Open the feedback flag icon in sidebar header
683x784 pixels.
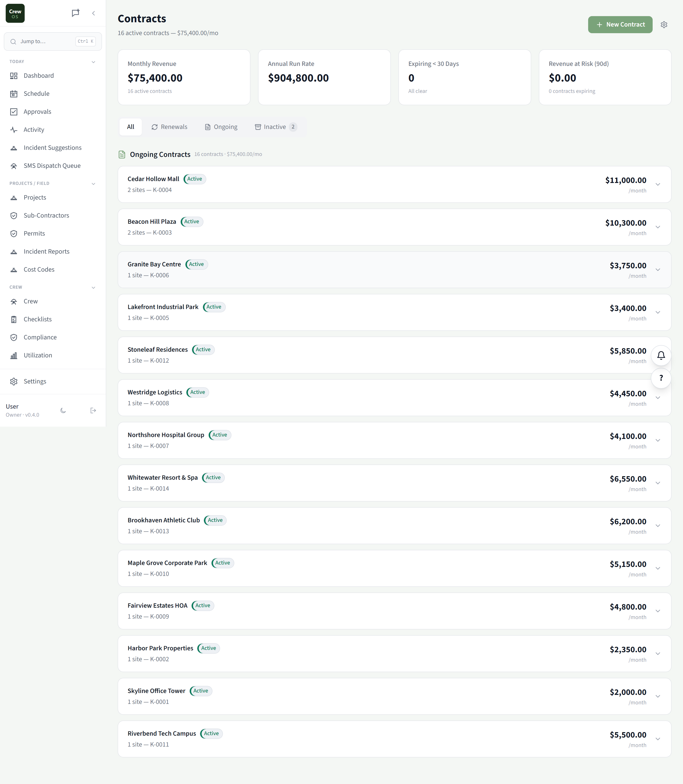click(75, 13)
